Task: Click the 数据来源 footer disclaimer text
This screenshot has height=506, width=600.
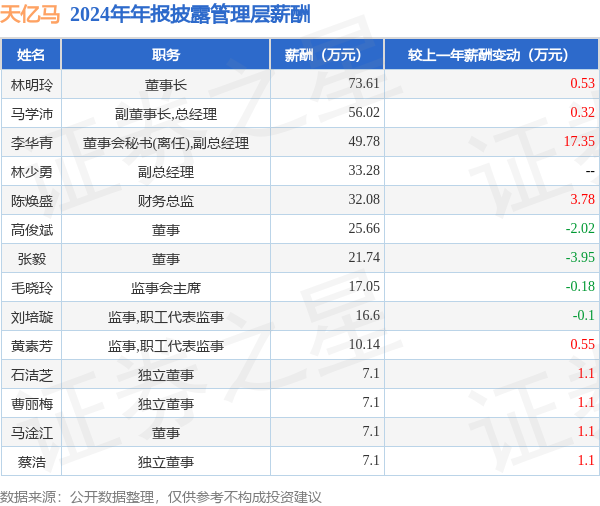Action: 160,497
